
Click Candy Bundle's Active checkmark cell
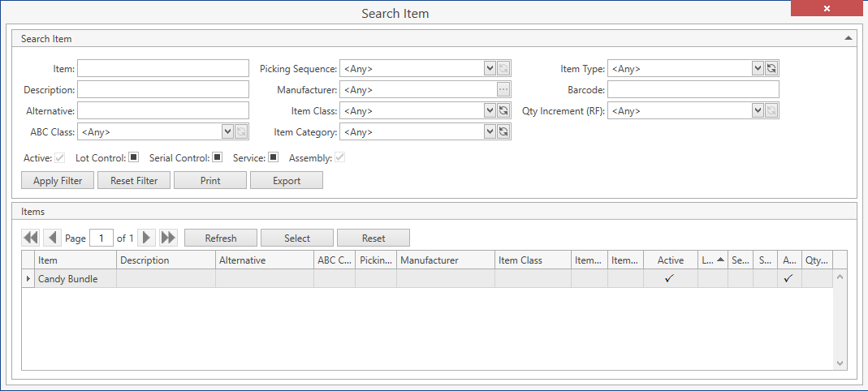tap(671, 279)
